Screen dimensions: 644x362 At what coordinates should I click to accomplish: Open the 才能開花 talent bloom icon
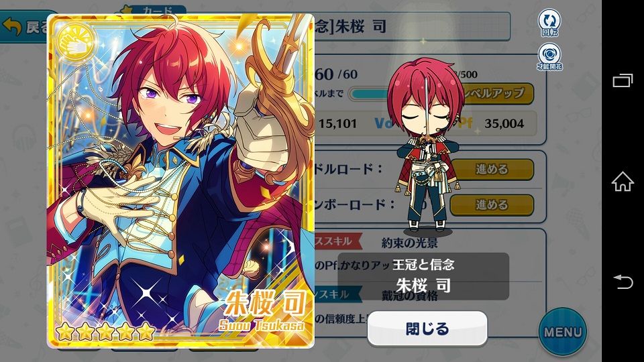coord(549,57)
